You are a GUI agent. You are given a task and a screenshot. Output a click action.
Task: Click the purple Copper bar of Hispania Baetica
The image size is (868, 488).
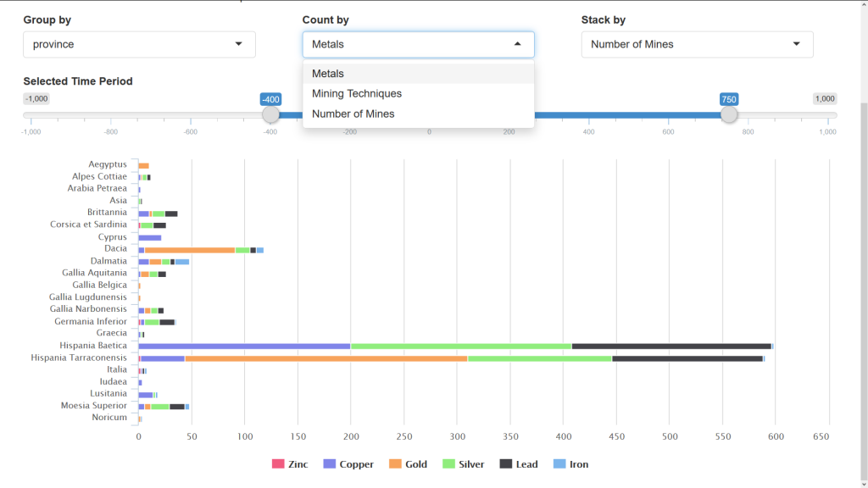pyautogui.click(x=244, y=346)
